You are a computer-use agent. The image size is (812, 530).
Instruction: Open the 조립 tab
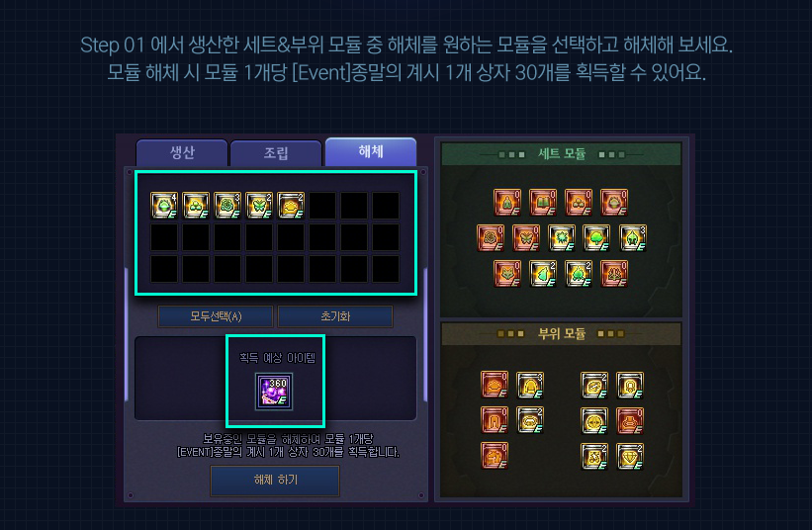(276, 153)
